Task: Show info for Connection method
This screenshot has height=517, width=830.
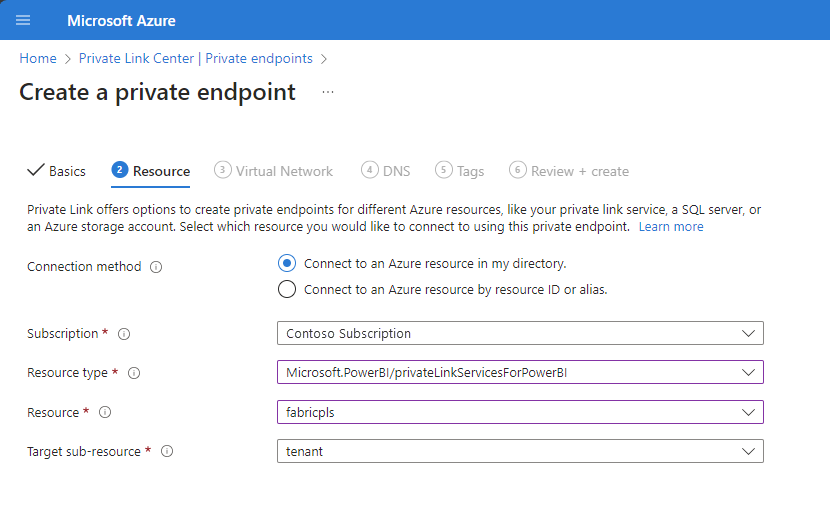Action: pos(156,267)
